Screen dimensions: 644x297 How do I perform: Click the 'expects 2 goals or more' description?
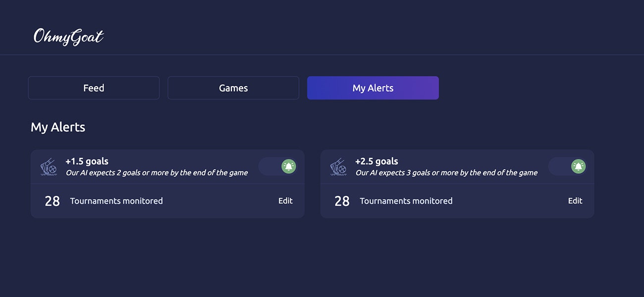(157, 173)
